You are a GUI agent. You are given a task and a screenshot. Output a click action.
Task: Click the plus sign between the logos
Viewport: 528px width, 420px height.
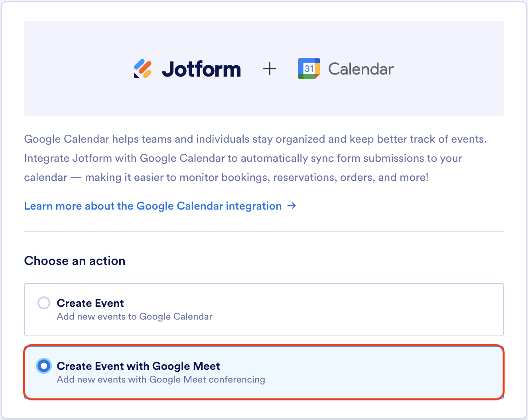point(270,69)
